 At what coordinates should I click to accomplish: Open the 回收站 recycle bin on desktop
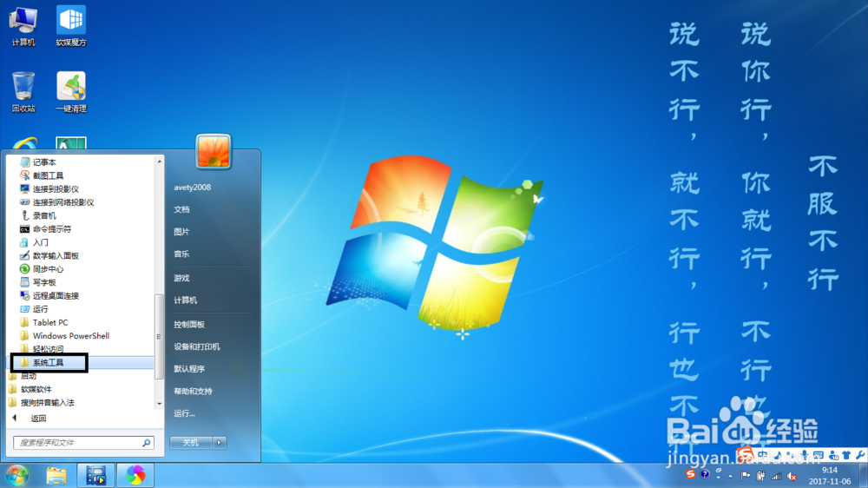[x=23, y=92]
